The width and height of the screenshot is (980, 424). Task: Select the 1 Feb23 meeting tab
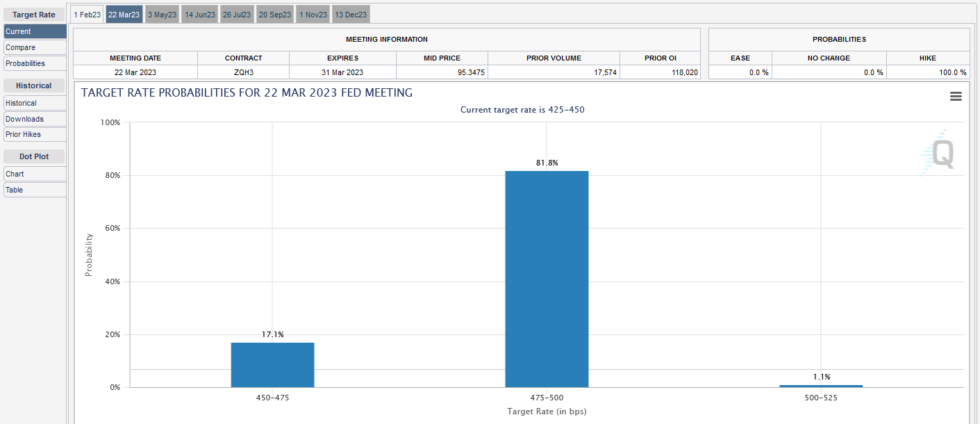tap(88, 15)
